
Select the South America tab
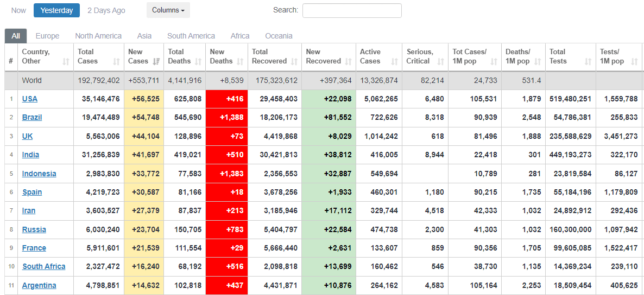point(191,36)
